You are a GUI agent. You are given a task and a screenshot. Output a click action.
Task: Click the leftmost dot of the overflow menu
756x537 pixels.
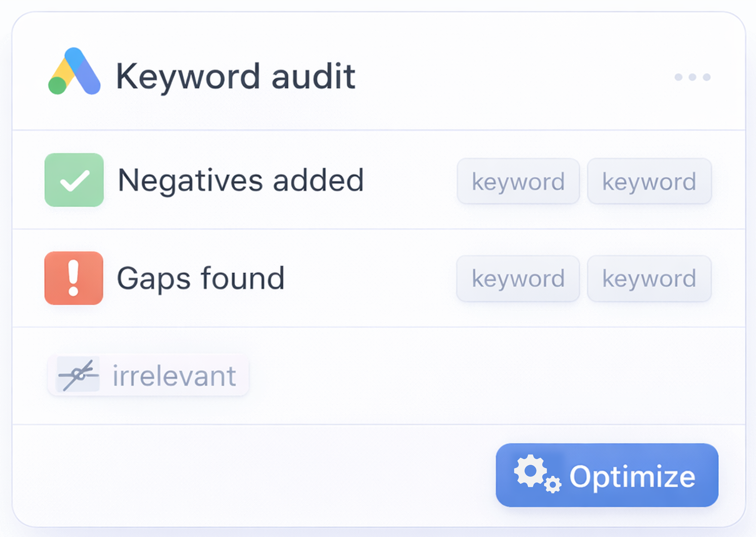click(x=678, y=77)
